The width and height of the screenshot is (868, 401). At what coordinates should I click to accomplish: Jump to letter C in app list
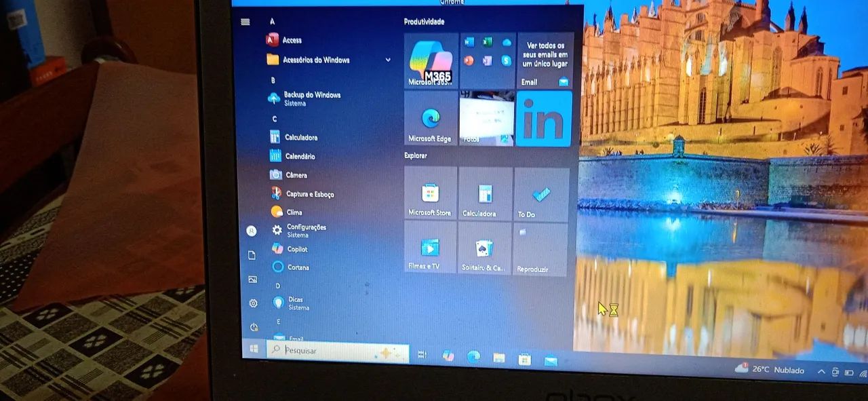pyautogui.click(x=275, y=119)
